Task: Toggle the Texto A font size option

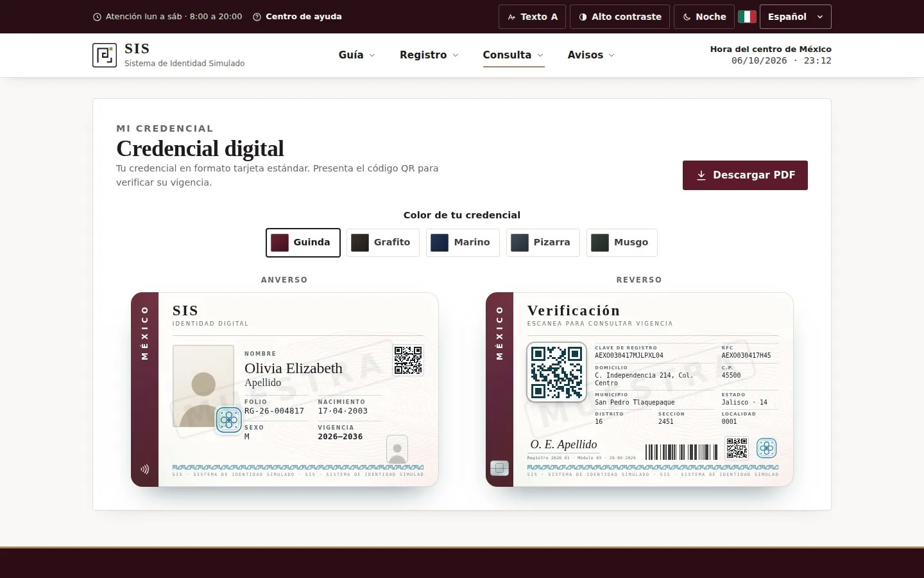Action: pyautogui.click(x=532, y=17)
